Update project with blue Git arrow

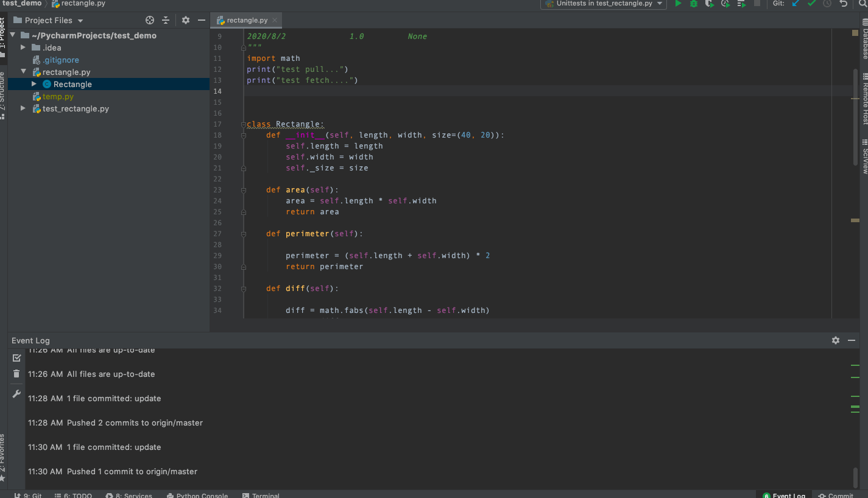[x=796, y=4]
